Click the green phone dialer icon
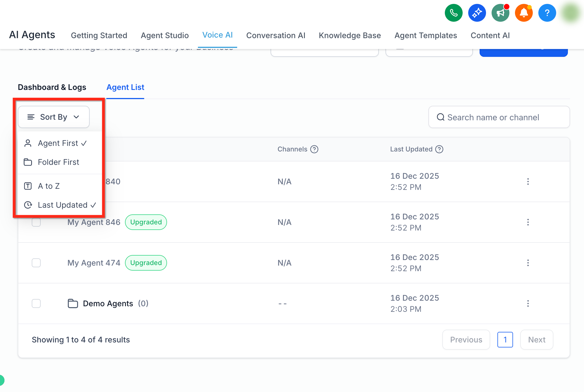 pyautogui.click(x=453, y=13)
